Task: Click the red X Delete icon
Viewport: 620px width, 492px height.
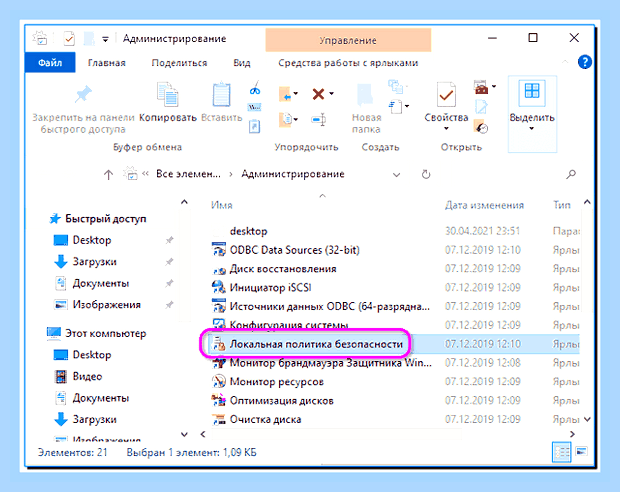Action: point(318,94)
